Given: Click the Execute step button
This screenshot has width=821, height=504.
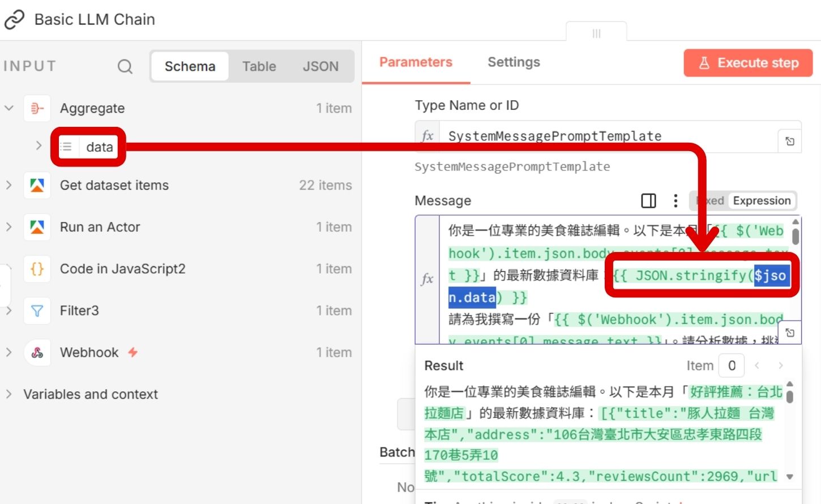Looking at the screenshot, I should (x=747, y=63).
